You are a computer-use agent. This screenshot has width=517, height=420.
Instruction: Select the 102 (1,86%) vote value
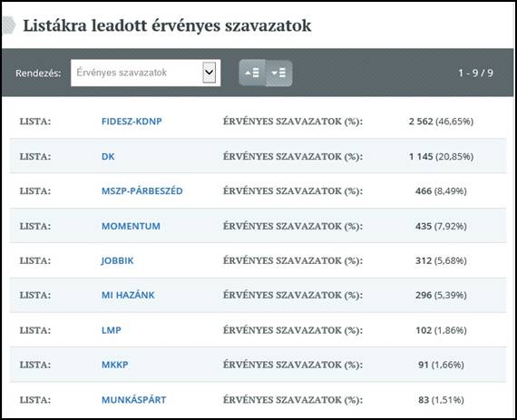(441, 330)
